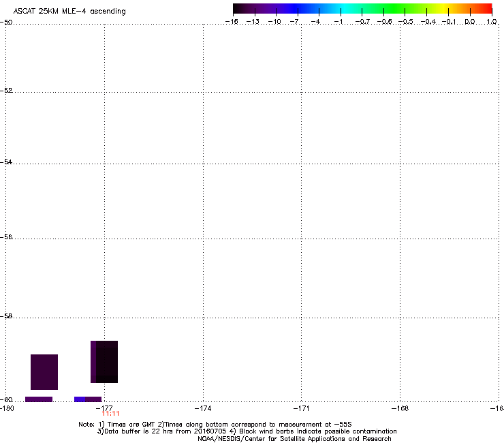The image size is (504, 443).
Task: Click the longitude axis label -171
Action: (302, 408)
